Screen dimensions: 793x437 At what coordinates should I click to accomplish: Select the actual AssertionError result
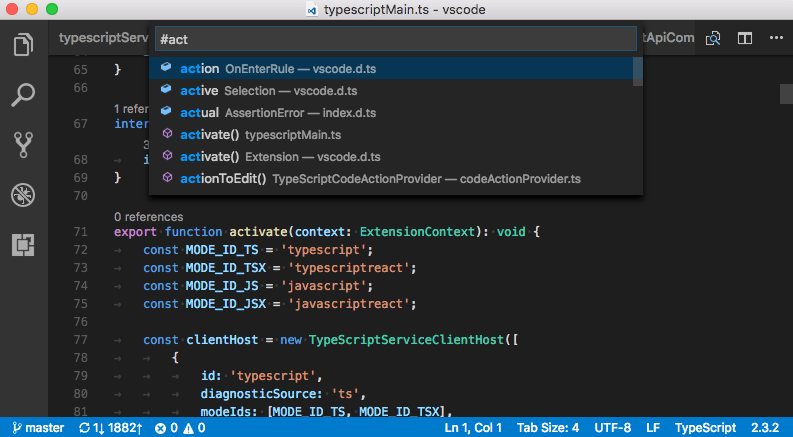pyautogui.click(x=391, y=113)
